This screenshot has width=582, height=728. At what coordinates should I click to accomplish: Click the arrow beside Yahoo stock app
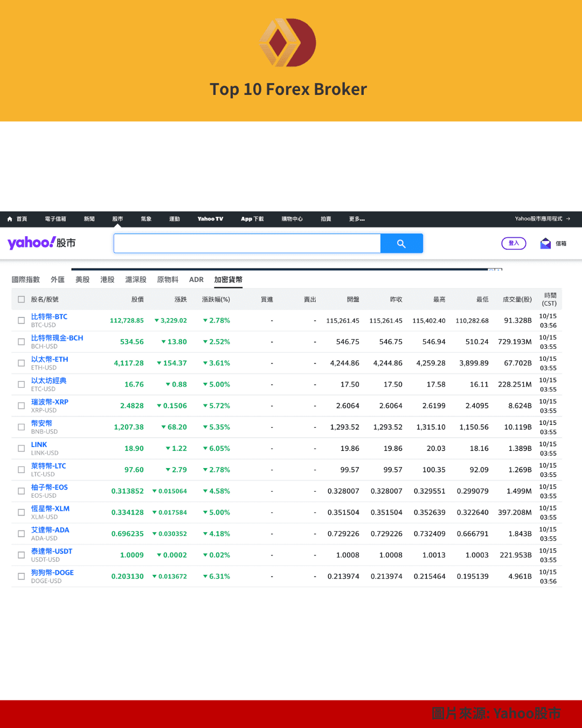pyautogui.click(x=568, y=219)
